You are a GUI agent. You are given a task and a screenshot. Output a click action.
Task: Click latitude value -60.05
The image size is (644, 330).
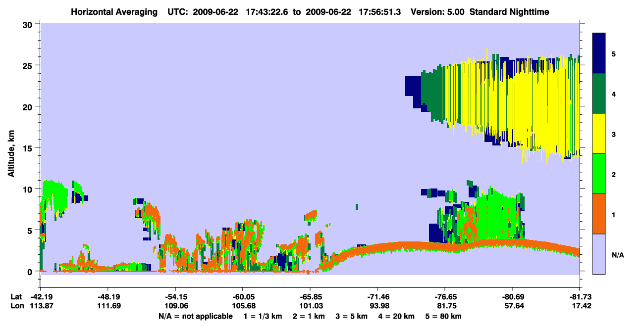(242, 297)
